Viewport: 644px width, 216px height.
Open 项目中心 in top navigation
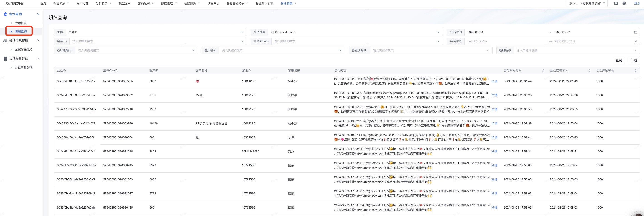pos(213,3)
